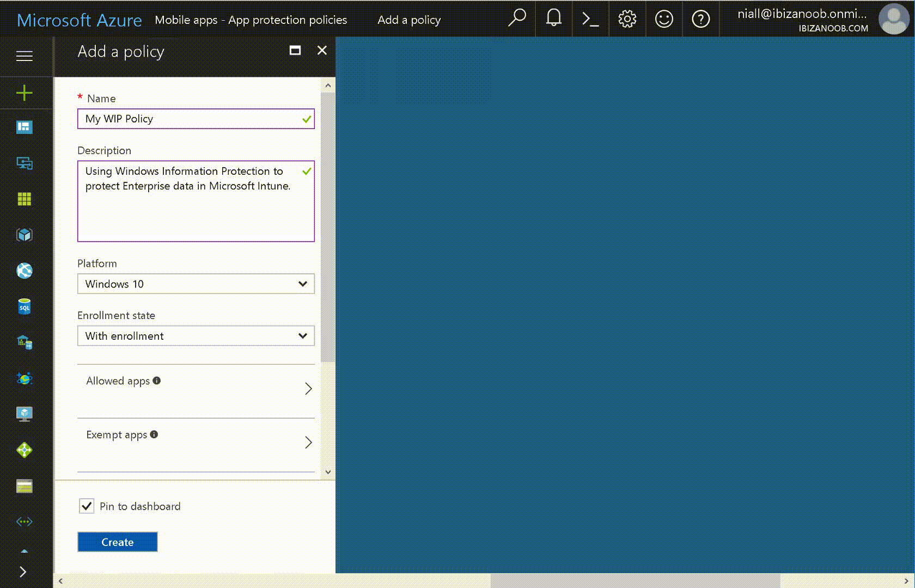Close the Add a policy blade

pyautogui.click(x=322, y=51)
